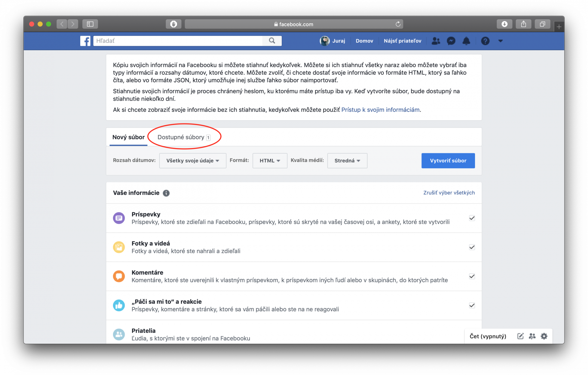Click the Facebook logo icon
Viewport: 588px width, 375px height.
[x=85, y=41]
